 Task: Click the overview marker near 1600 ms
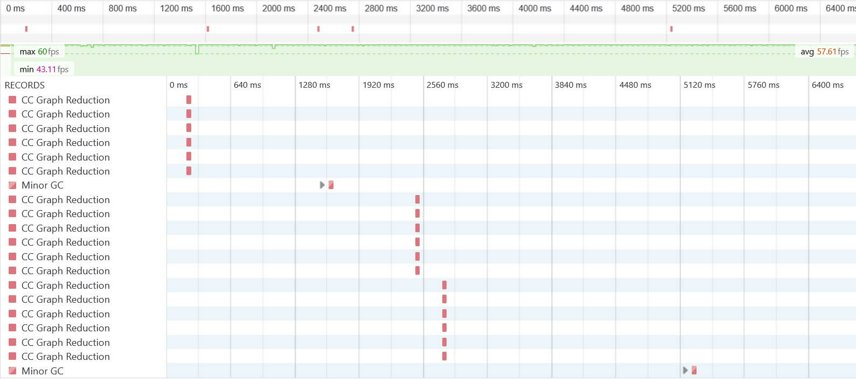[207, 29]
